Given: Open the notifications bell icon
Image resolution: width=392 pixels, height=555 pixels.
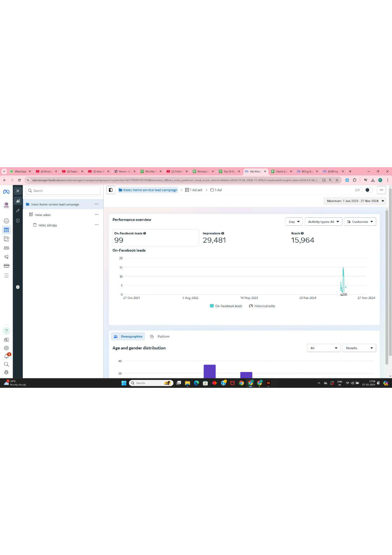Looking at the screenshot, I should coord(6,356).
